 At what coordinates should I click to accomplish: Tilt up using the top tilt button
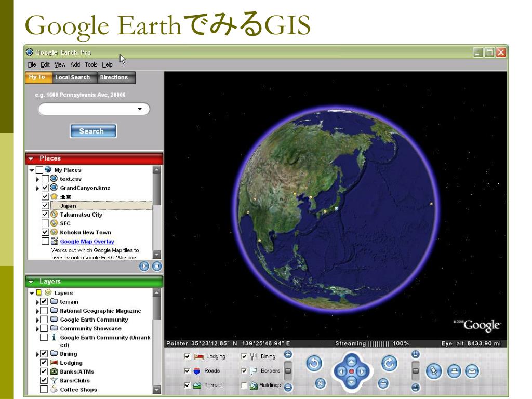[x=416, y=355]
